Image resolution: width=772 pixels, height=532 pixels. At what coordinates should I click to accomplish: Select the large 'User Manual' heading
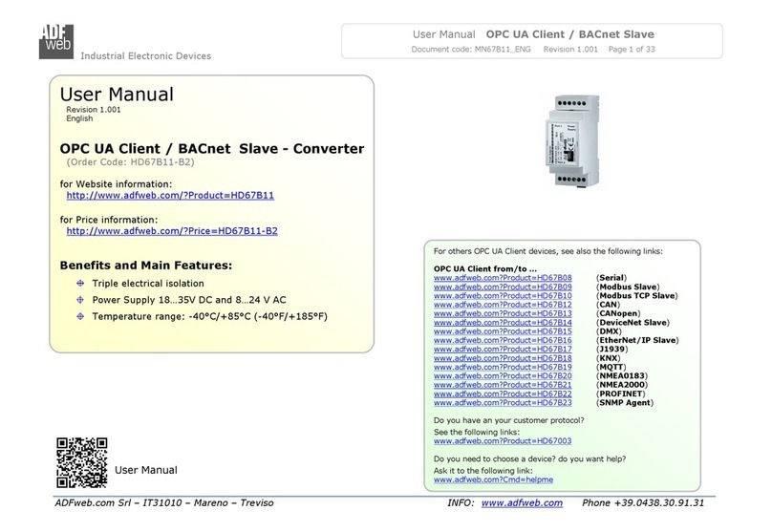coord(117,94)
